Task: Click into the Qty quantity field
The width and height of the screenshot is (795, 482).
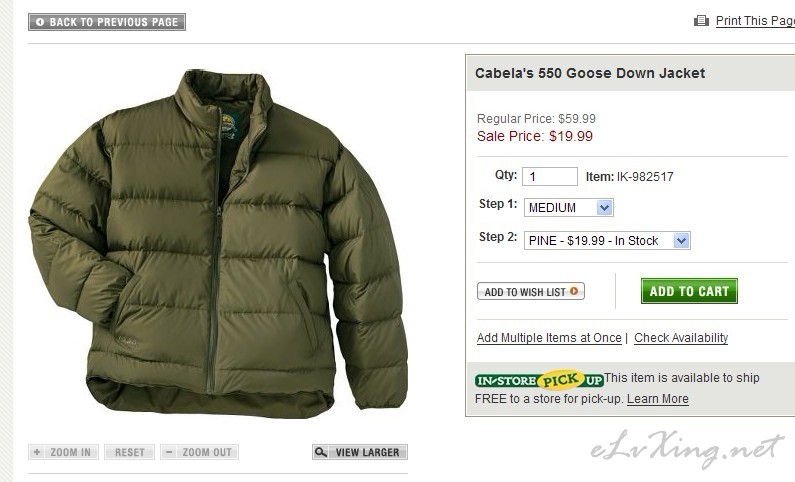Action: click(x=550, y=176)
